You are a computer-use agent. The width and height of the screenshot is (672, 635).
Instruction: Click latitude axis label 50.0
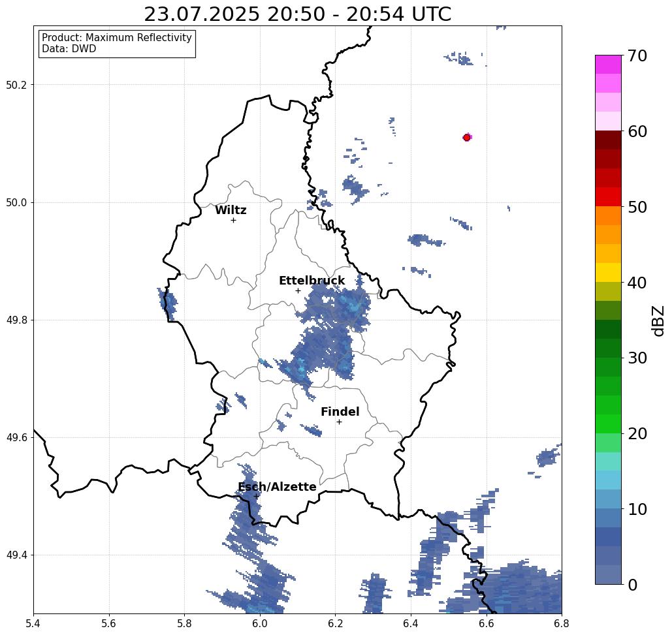16,202
